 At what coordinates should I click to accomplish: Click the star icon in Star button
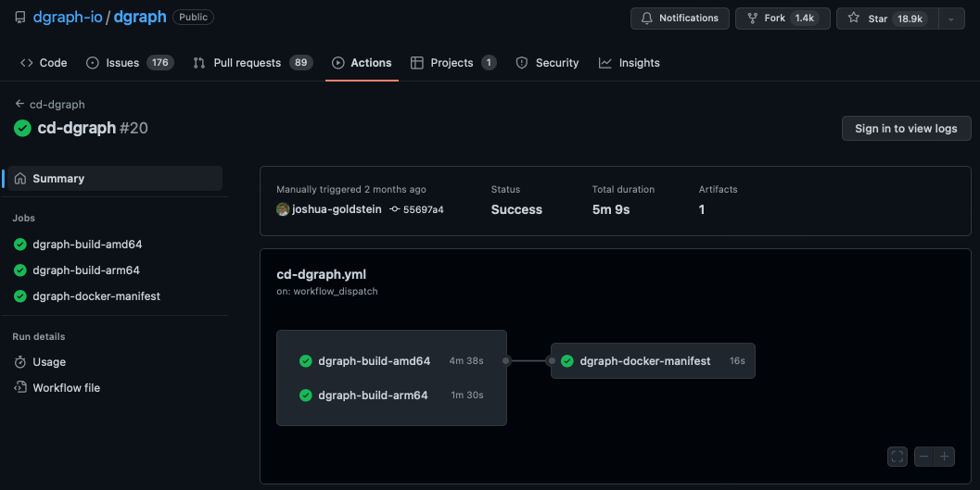tap(854, 19)
